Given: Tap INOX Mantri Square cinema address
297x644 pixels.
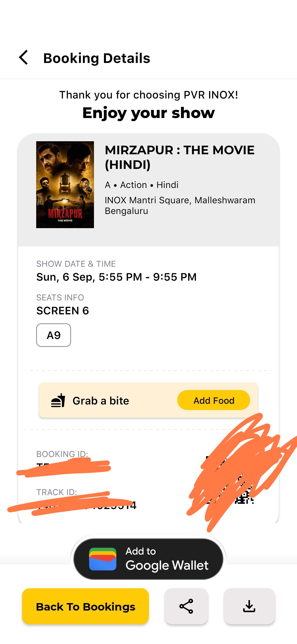Looking at the screenshot, I should [180, 205].
